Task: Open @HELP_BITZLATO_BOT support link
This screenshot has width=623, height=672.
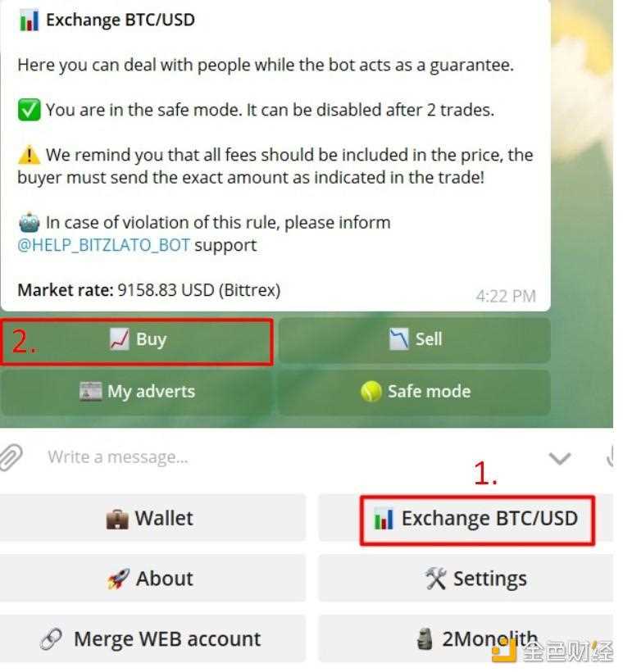Action: (x=103, y=245)
